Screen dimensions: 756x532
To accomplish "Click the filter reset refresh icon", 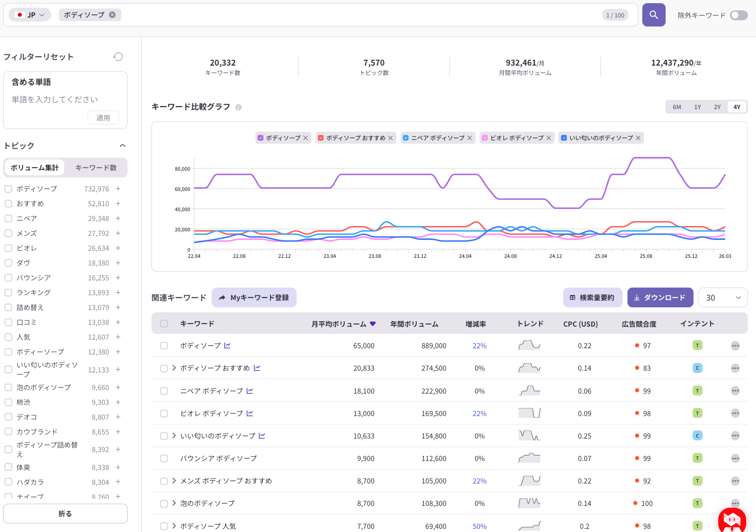I will 118,57.
